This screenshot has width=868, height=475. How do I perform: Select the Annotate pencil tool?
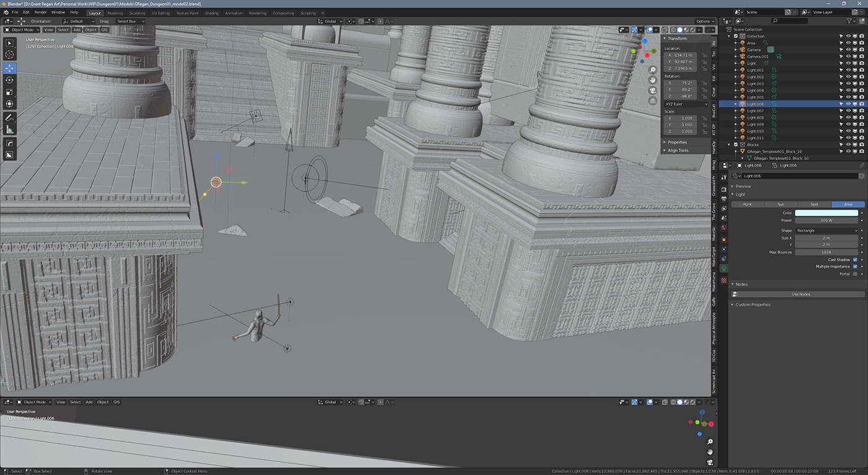pos(9,117)
